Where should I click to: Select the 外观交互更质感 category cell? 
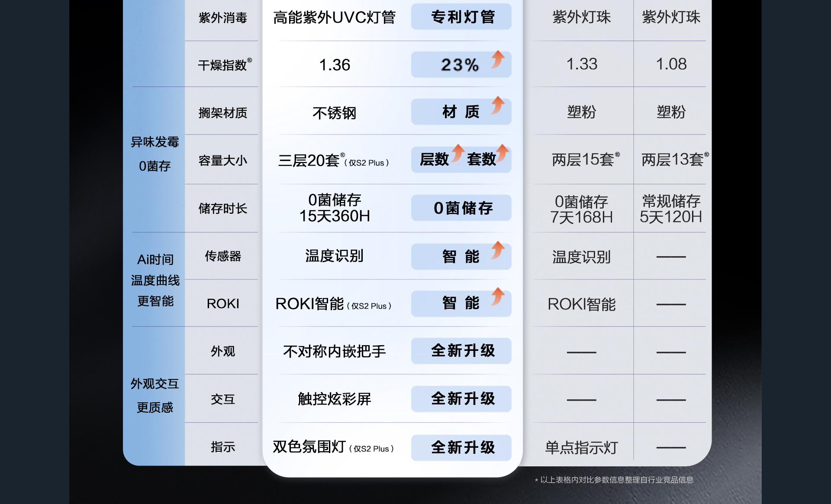155,395
